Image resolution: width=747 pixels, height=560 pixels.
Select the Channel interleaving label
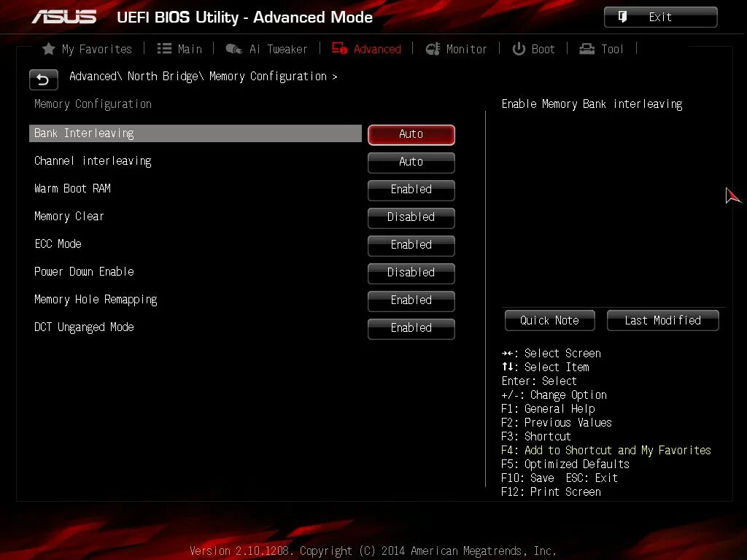pos(93,161)
